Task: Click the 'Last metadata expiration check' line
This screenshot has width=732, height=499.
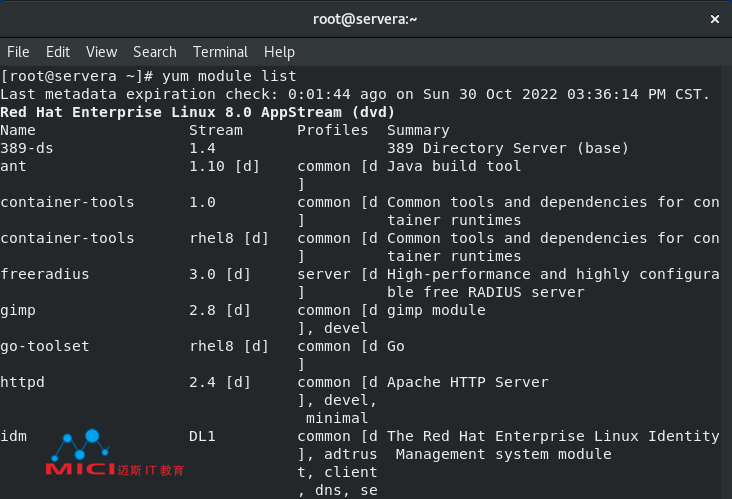Action: click(355, 94)
